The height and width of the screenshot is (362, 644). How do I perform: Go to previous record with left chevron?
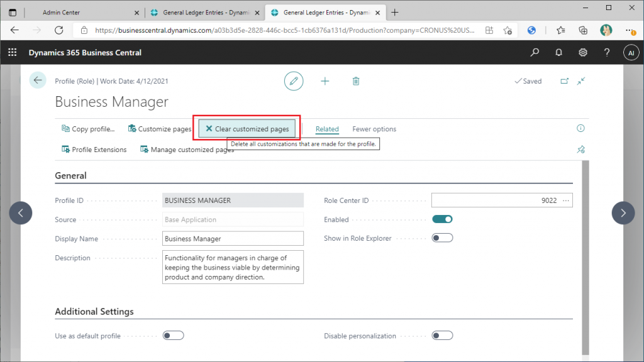tap(21, 212)
